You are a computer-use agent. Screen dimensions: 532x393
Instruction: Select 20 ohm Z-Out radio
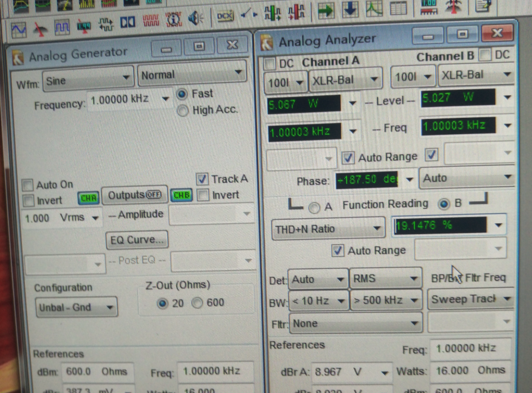pos(162,303)
